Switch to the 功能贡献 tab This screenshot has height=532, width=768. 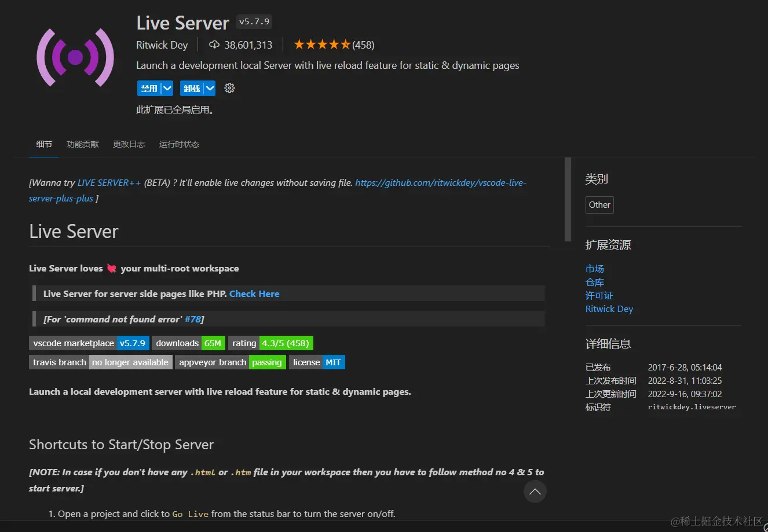coord(82,144)
